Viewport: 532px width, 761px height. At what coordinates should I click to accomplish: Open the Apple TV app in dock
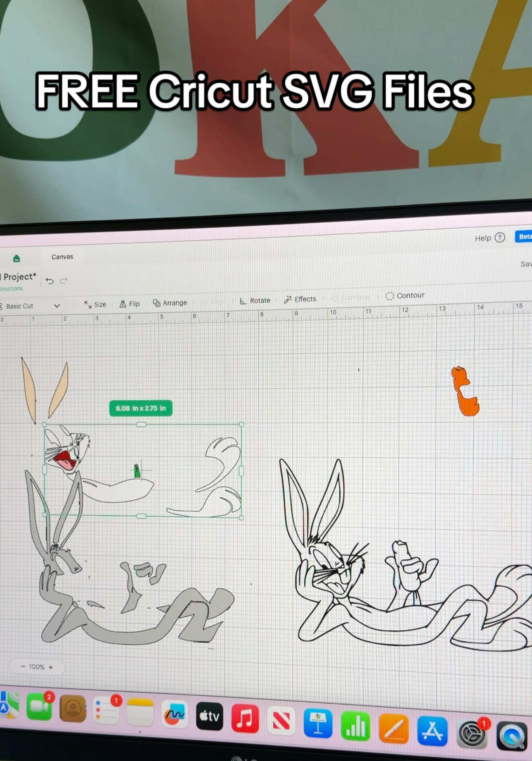tap(209, 717)
